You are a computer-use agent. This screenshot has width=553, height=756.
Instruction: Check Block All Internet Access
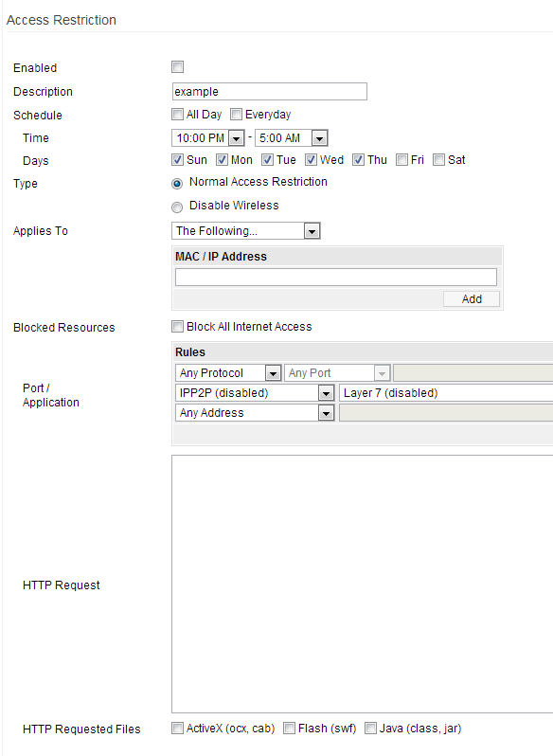click(178, 327)
